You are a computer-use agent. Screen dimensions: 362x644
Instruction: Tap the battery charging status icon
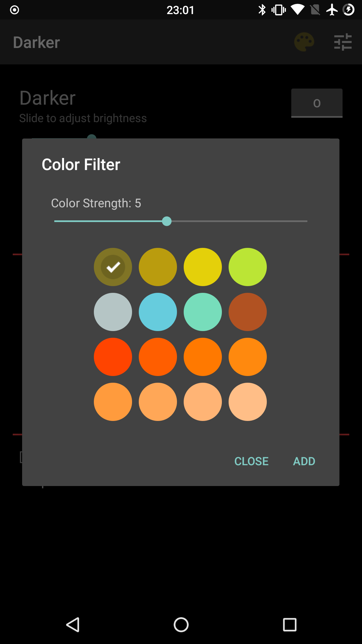tap(349, 10)
